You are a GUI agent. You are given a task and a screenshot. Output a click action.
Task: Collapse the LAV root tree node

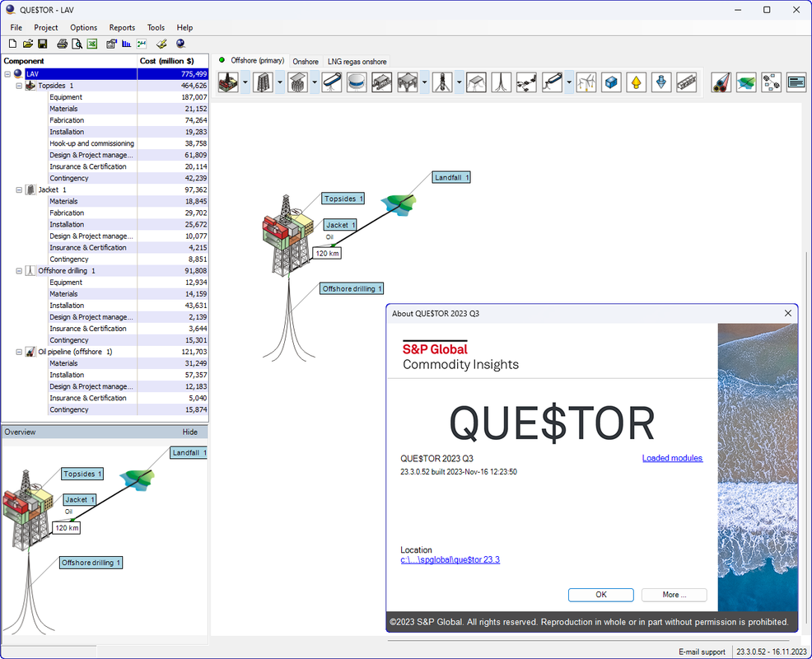7,74
